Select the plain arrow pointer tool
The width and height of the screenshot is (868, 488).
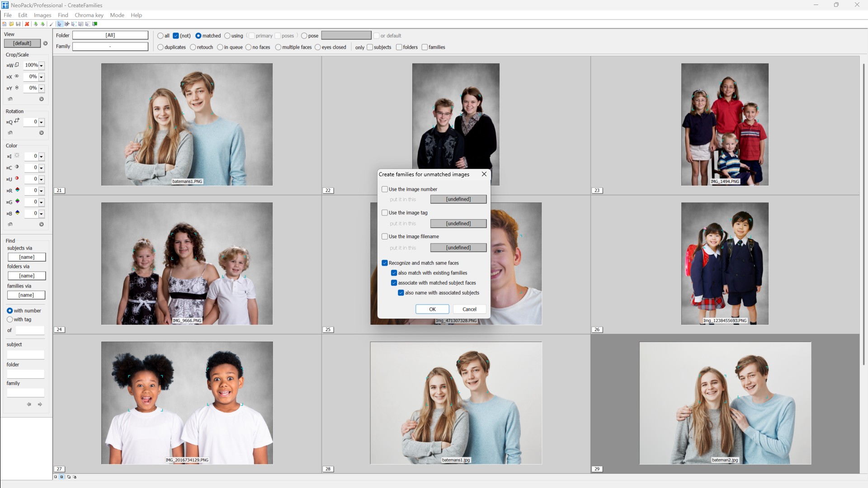tap(60, 24)
